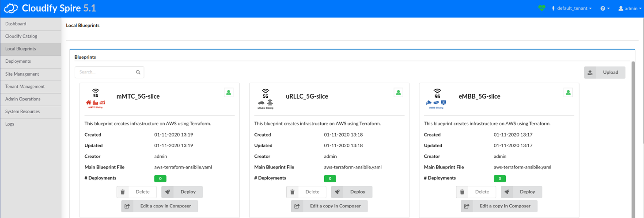
Task: Open System Resources in the sidebar
Action: 30,111
